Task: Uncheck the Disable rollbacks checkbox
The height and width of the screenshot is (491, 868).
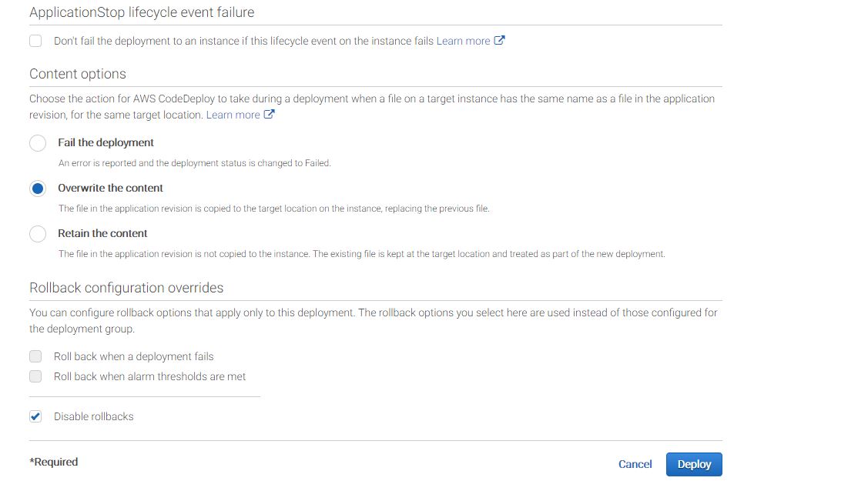Action: 35,416
